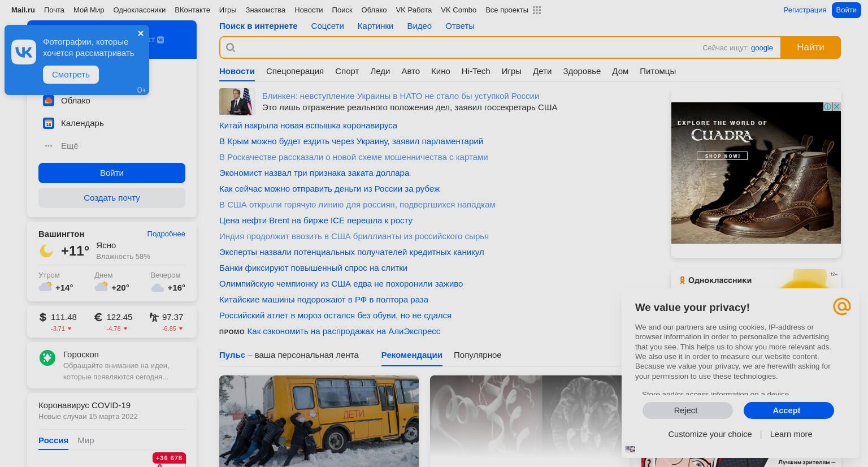Select the Россия coronavirus tab
Screen dimensions: 868x467
[x=53, y=440]
